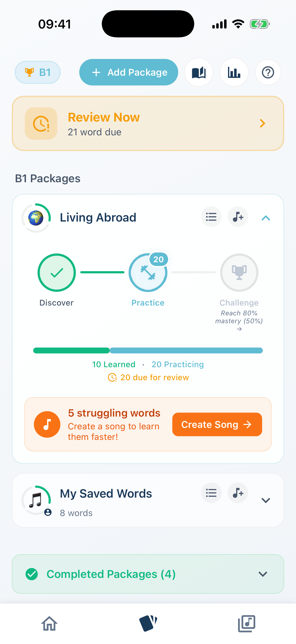This screenshot has width=296, height=644.
Task: Open the statistics bar chart icon
Action: [x=234, y=72]
